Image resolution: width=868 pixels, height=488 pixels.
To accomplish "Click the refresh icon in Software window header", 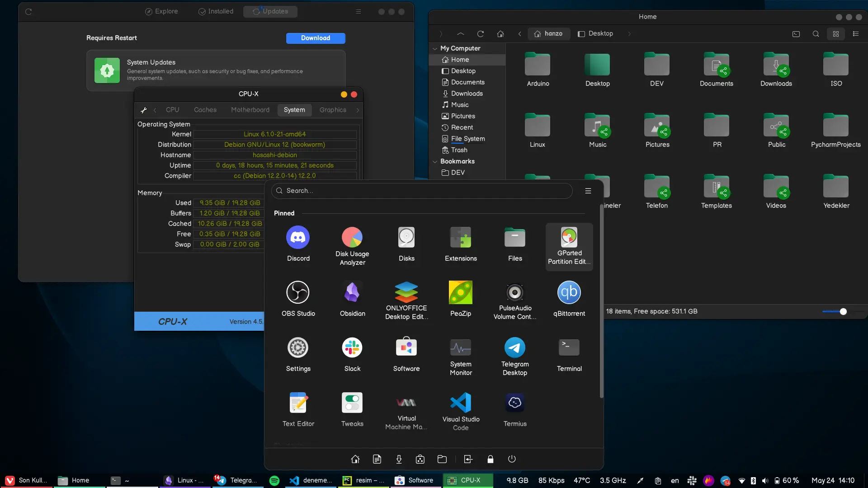I will point(28,12).
